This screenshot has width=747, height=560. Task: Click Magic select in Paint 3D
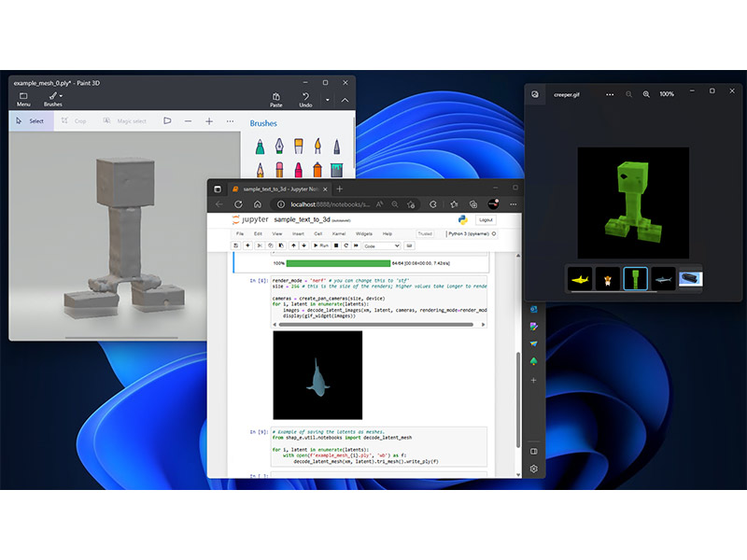125,121
